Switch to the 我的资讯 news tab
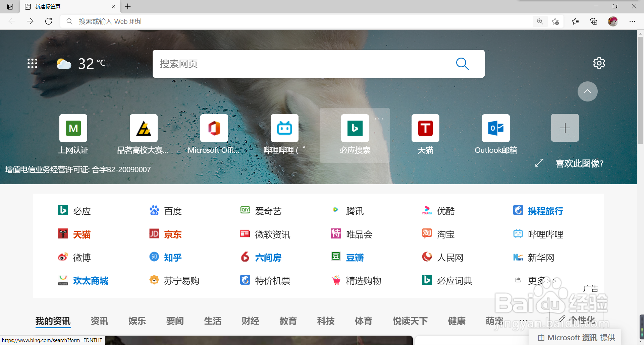 [53, 321]
